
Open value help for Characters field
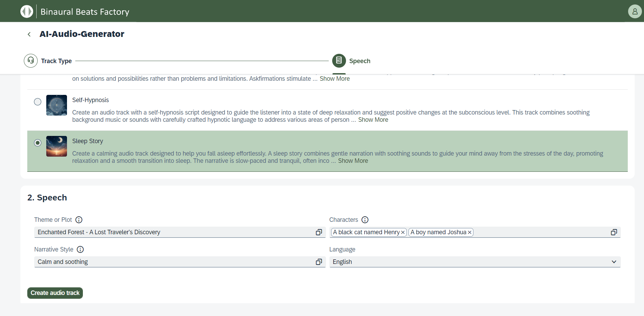(x=614, y=232)
